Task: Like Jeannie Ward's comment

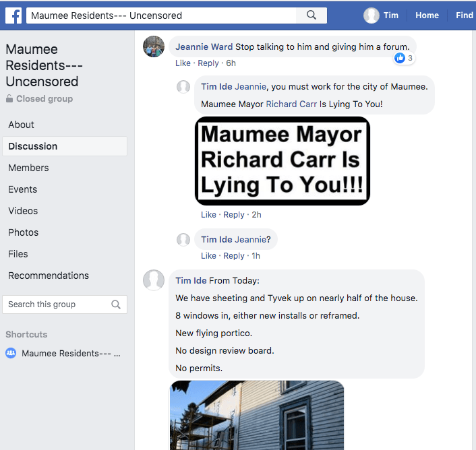Action: [x=183, y=63]
